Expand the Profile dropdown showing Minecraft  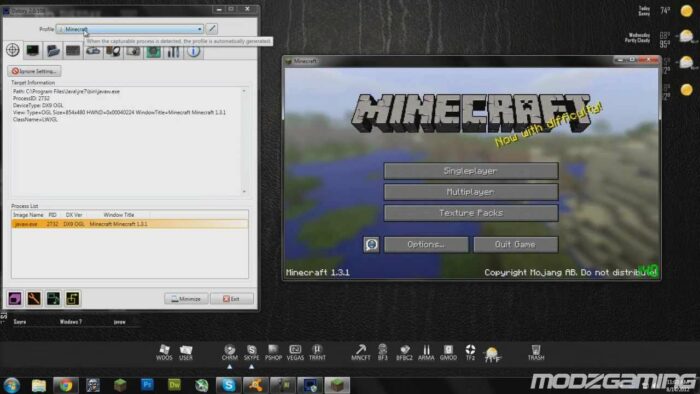tap(129, 29)
